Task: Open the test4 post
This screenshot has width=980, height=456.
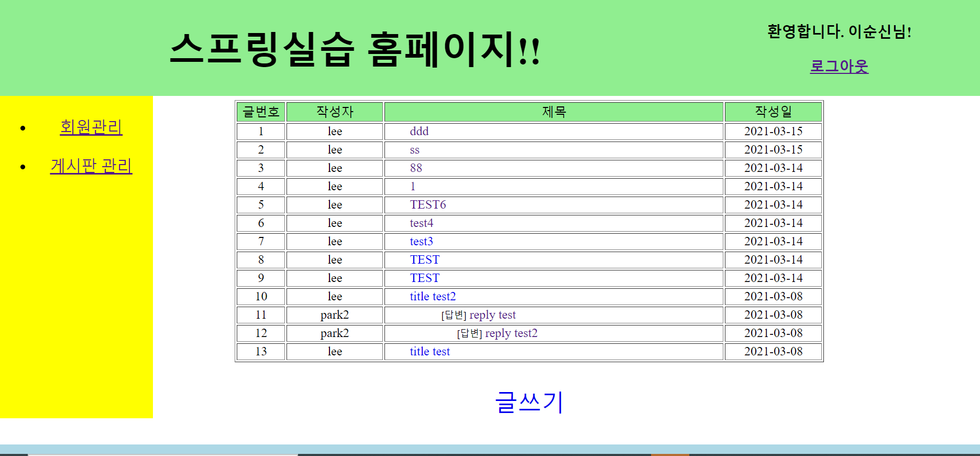Action: coord(422,223)
